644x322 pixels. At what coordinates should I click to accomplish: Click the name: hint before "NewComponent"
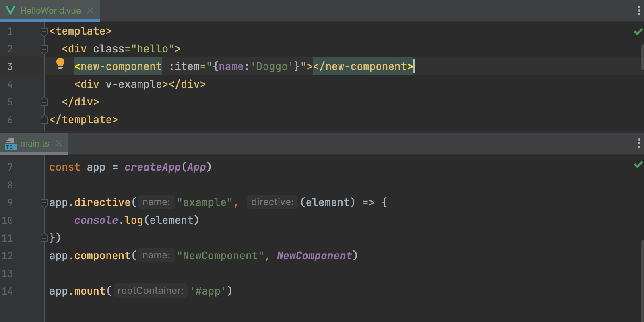[156, 255]
